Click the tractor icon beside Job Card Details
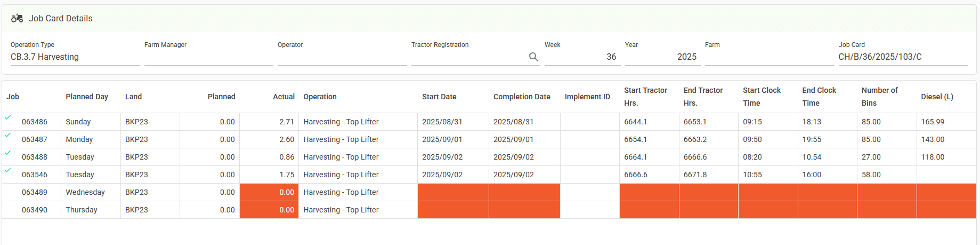Screen dimensions: 980x245 coord(17,19)
